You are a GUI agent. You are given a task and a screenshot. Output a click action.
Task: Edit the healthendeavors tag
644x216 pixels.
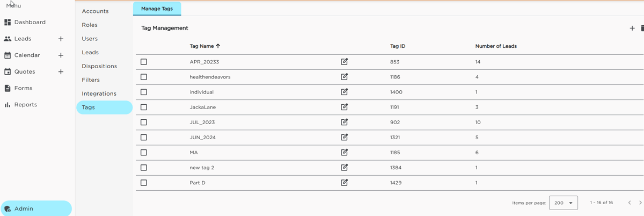345,77
